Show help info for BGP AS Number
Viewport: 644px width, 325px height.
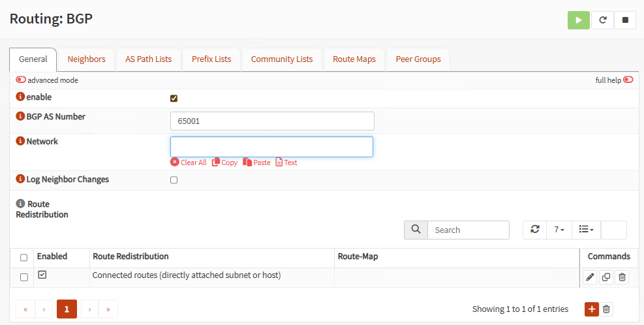20,117
